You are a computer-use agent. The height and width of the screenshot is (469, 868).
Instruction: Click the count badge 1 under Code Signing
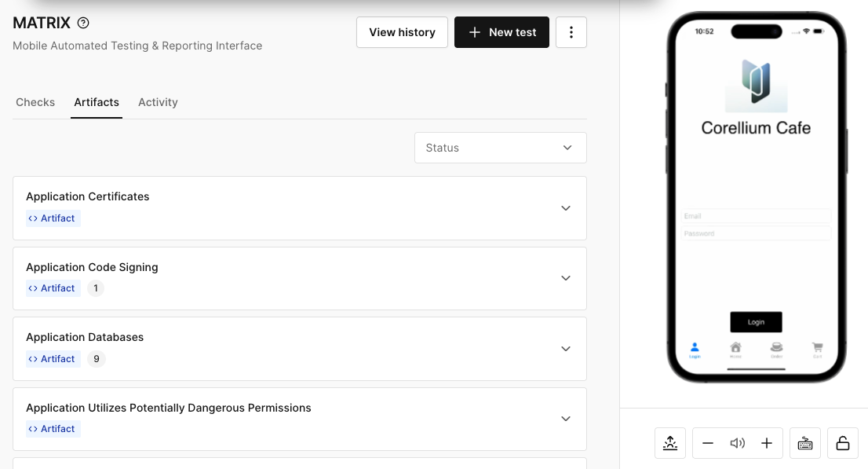tap(96, 288)
